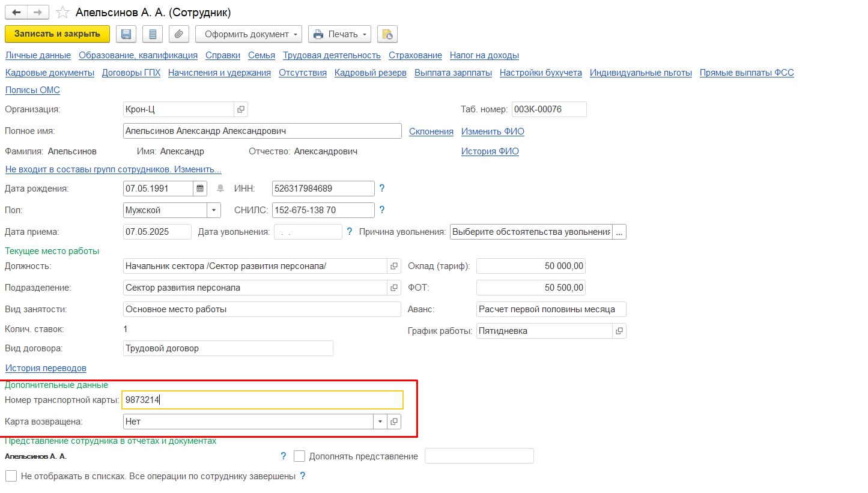
Task: Open attached files paperclip icon
Action: (178, 34)
